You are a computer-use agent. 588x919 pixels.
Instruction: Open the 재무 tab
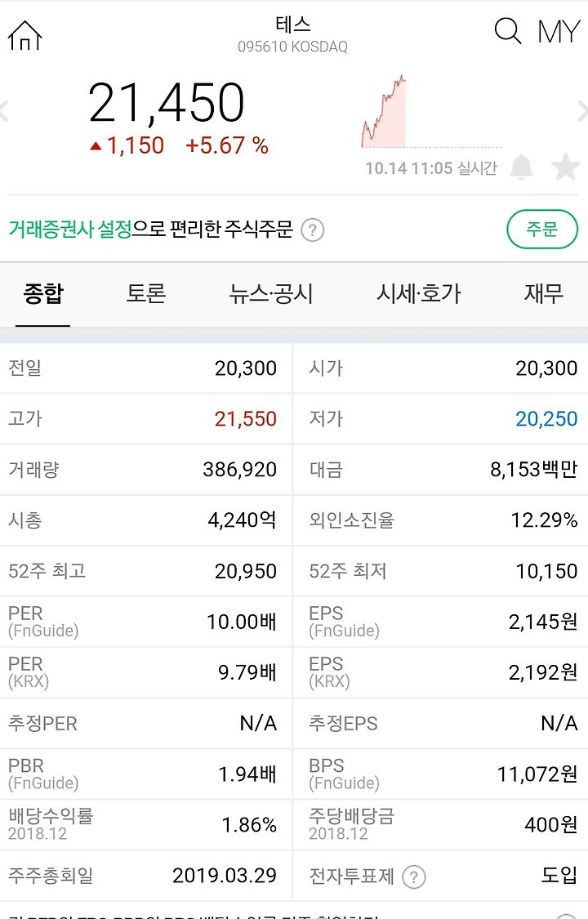click(x=543, y=293)
